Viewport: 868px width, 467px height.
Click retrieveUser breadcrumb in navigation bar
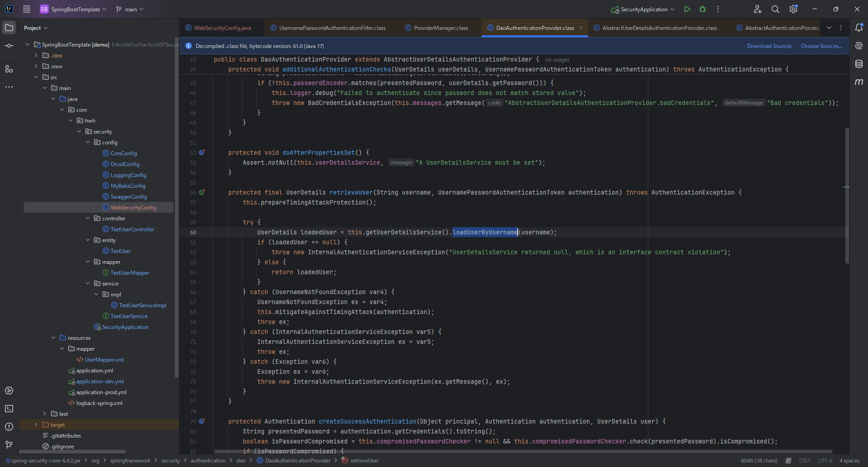pyautogui.click(x=360, y=461)
